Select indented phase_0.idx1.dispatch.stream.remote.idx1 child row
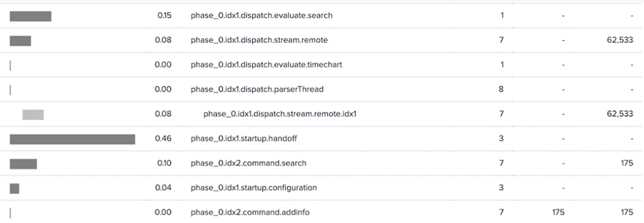The height and width of the screenshot is (223, 644). click(280, 114)
